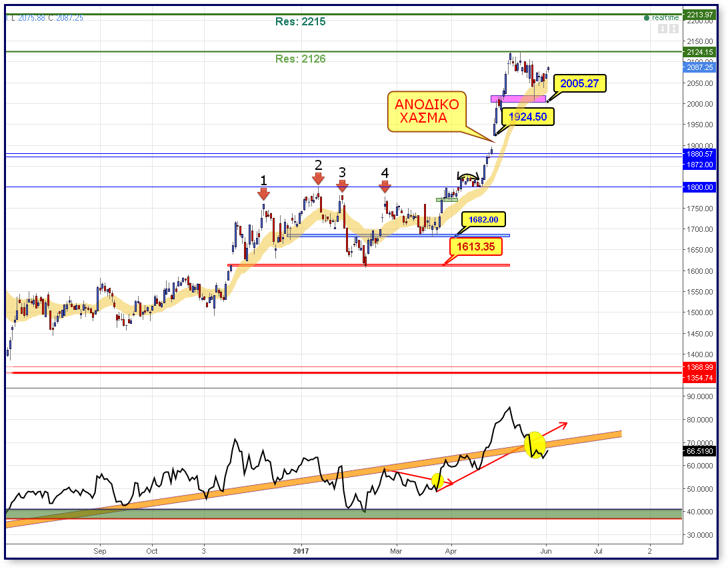Click the 1450.00 level on price scale
Screen dimensions: 728x569
coord(700,334)
